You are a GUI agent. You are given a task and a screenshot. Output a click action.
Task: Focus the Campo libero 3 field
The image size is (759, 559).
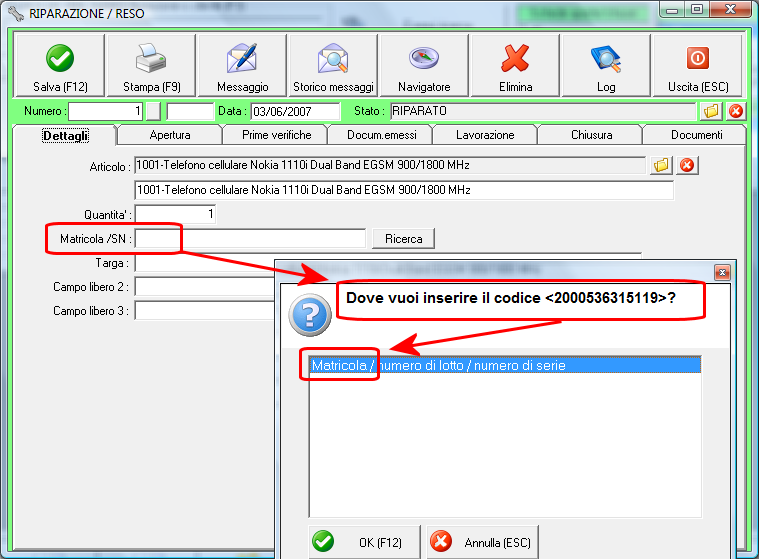coord(205,311)
